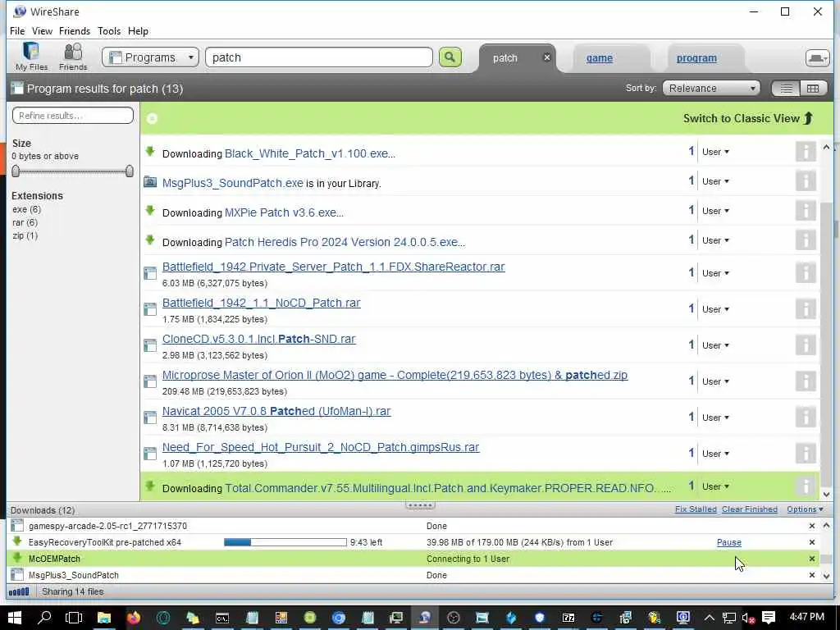Remove MsgPlus3_SoundPatch download entry
The height and width of the screenshot is (630, 840).
tap(811, 575)
